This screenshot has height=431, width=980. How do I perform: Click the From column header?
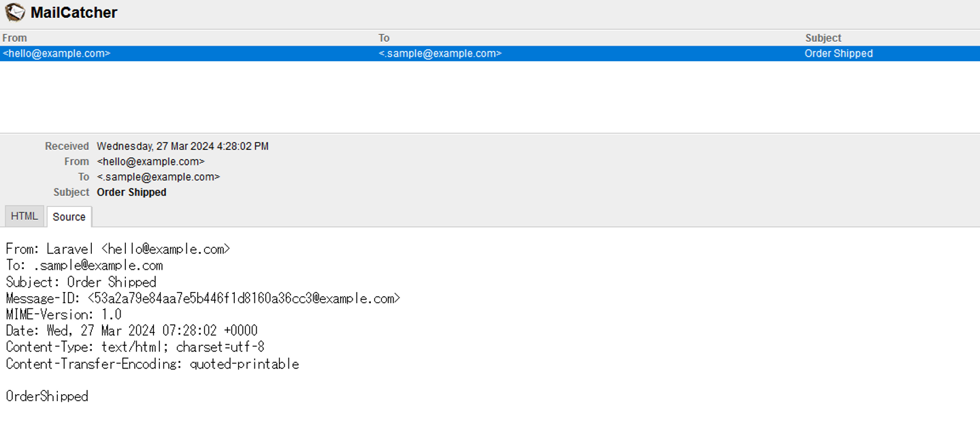point(15,38)
